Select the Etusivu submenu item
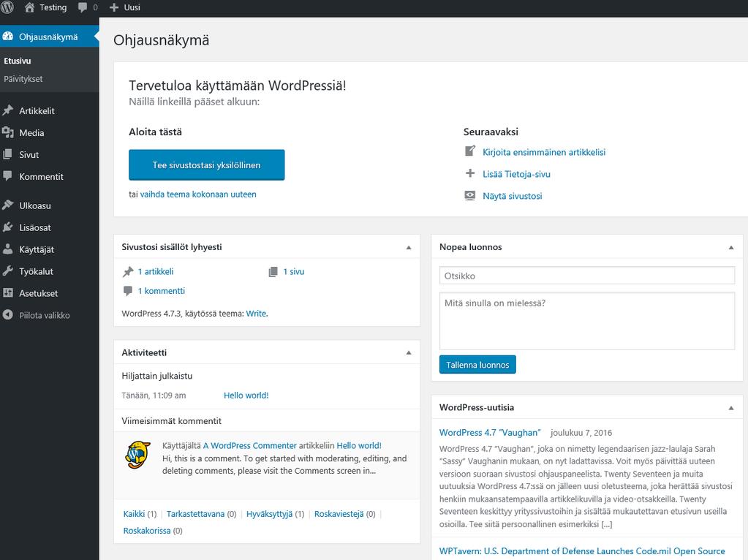Image resolution: width=748 pixels, height=560 pixels. coord(17,61)
